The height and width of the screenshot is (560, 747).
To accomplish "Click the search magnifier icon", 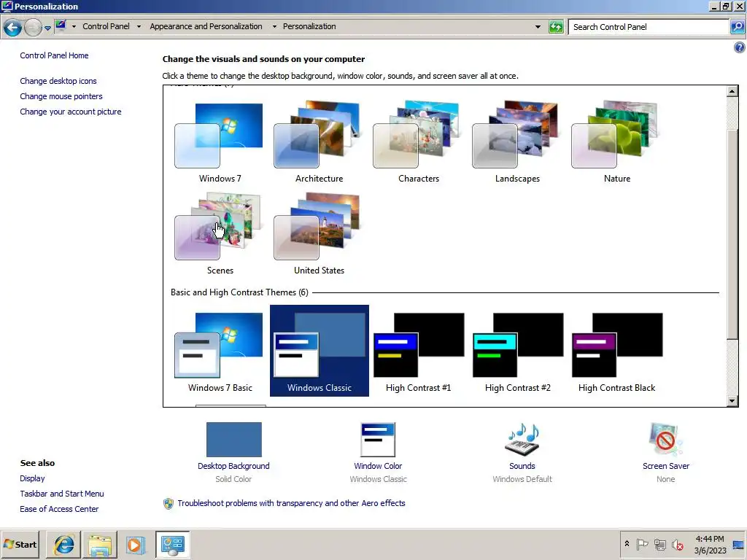I will 737,27.
